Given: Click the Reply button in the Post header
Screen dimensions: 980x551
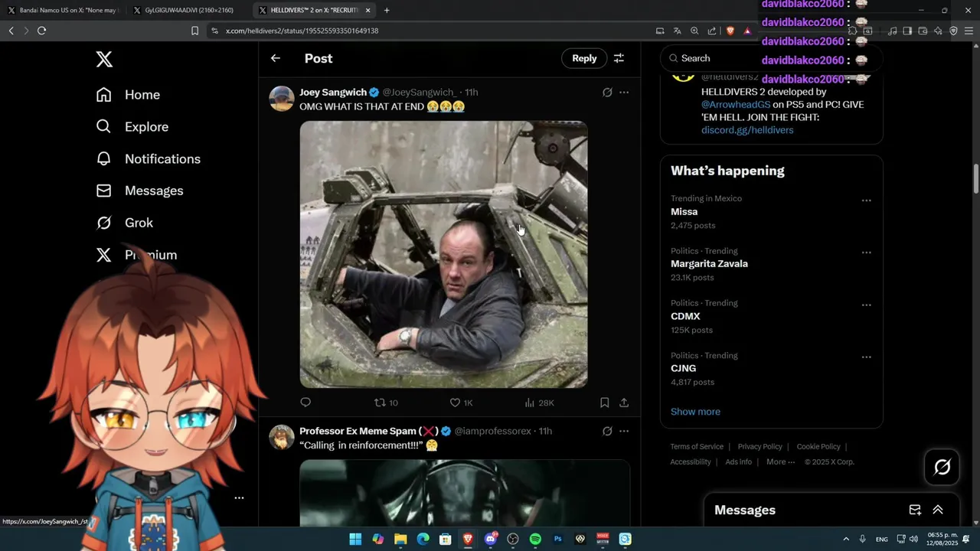Looking at the screenshot, I should [x=584, y=58].
